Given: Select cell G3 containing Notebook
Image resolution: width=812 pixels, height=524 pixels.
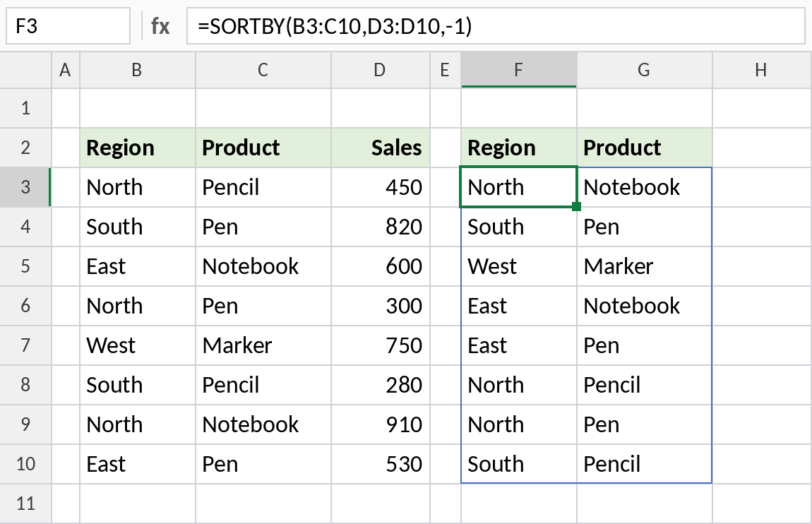Looking at the screenshot, I should point(645,187).
